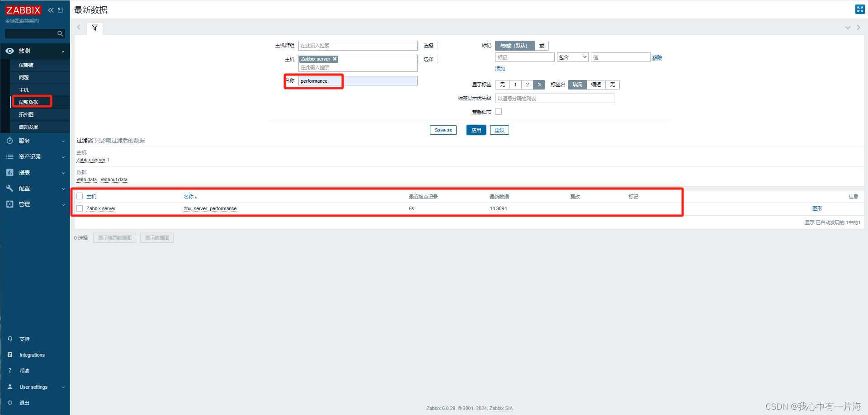Viewport: 868px width, 415px height.
Task: Select 与/或 (默认) tag mode
Action: pyautogui.click(x=514, y=46)
